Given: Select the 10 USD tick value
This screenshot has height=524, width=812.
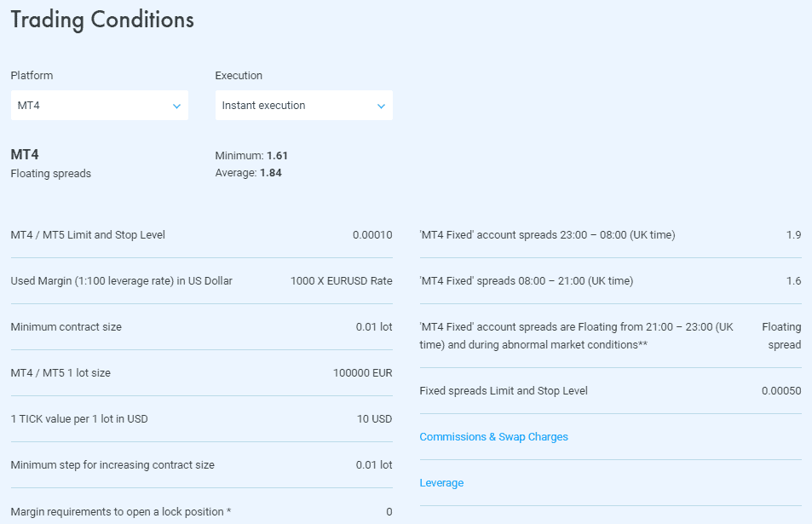Looking at the screenshot, I should coord(374,419).
